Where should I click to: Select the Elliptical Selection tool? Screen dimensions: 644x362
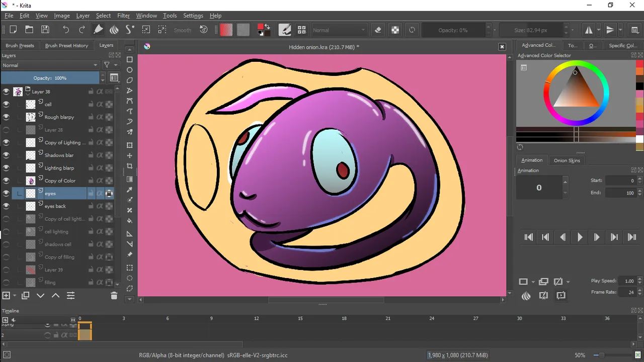(x=129, y=278)
